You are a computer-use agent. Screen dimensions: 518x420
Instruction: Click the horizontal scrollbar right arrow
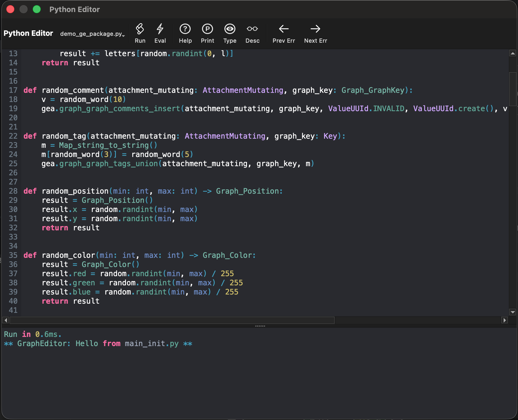(x=505, y=320)
